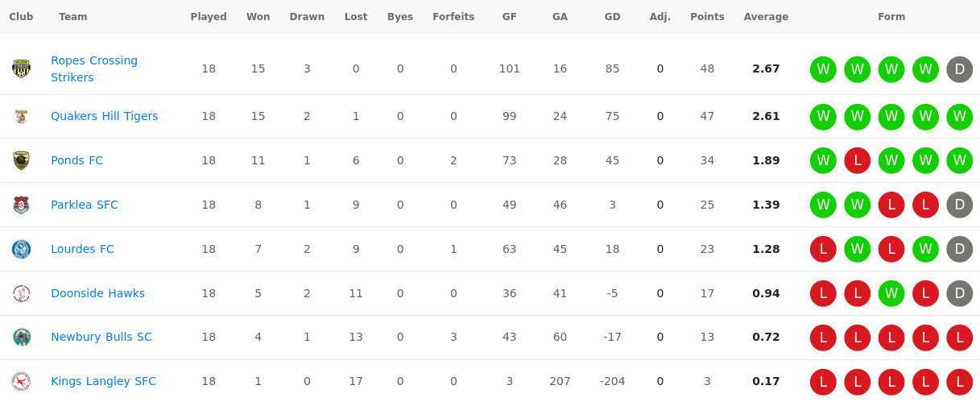The height and width of the screenshot is (402, 980).
Task: Click Ponds FC's red L form badge
Action: tap(857, 160)
